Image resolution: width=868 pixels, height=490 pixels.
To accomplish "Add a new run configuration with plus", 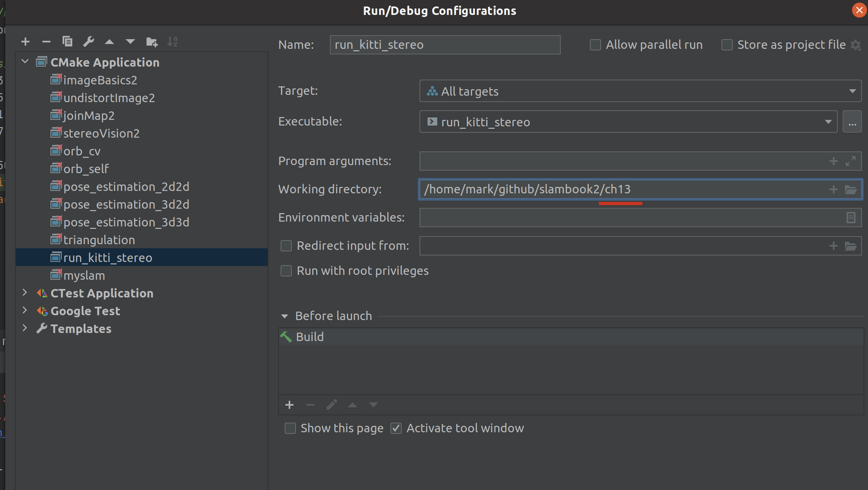I will tap(25, 42).
